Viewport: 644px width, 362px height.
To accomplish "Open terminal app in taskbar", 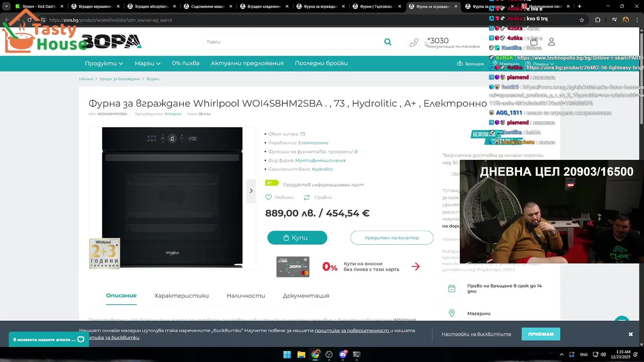I will click(x=357, y=354).
